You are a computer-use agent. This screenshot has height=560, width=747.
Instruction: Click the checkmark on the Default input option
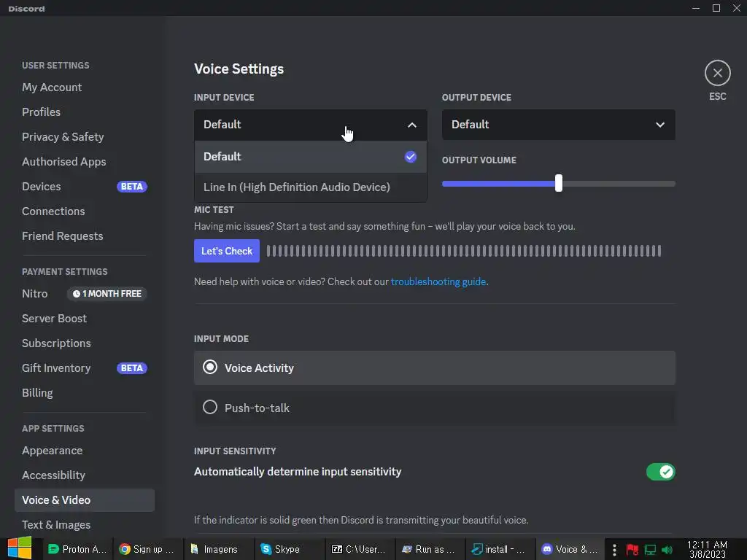point(410,157)
